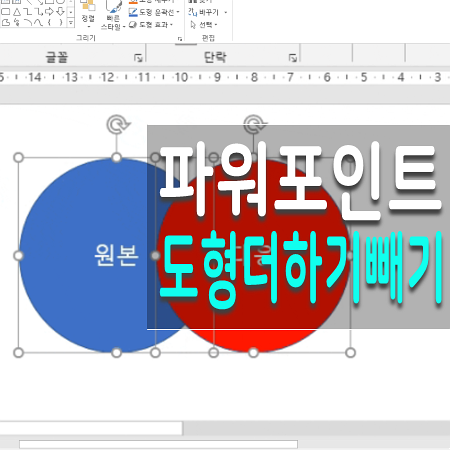Open the 도형 효과 dropdown arrow
This screenshot has width=450, height=450.
pos(171,25)
